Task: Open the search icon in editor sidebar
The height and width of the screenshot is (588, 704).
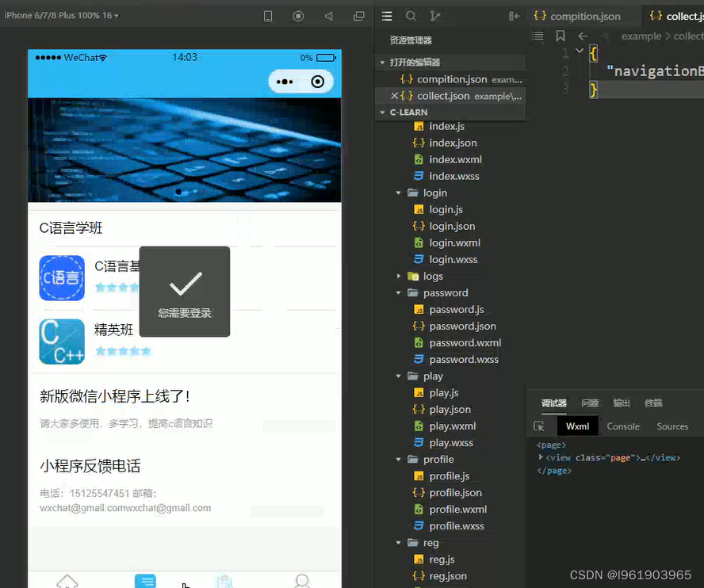Action: 411,16
